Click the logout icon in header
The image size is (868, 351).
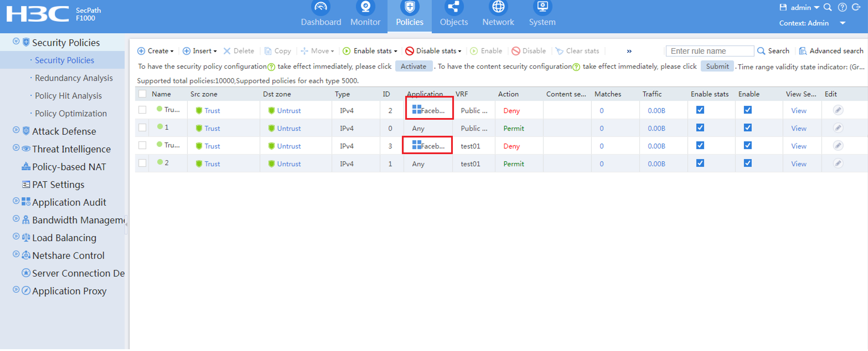[857, 7]
